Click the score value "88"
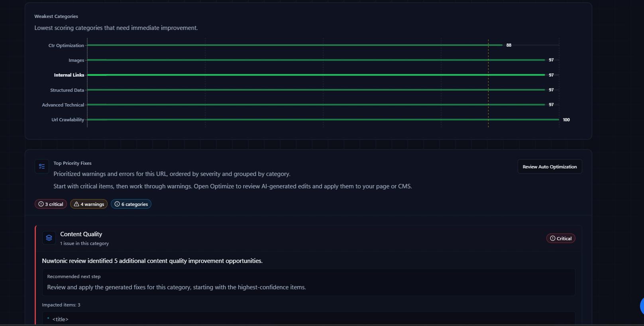644x326 pixels. pyautogui.click(x=509, y=45)
